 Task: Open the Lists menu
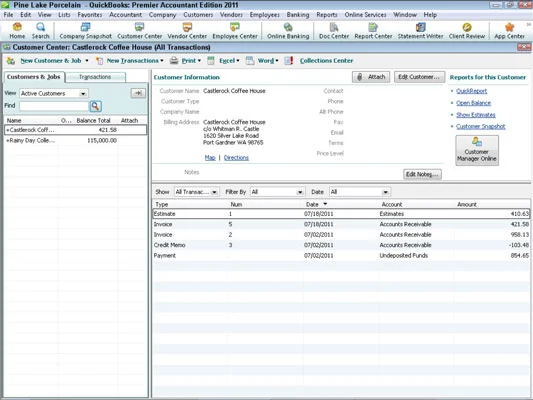pos(64,15)
